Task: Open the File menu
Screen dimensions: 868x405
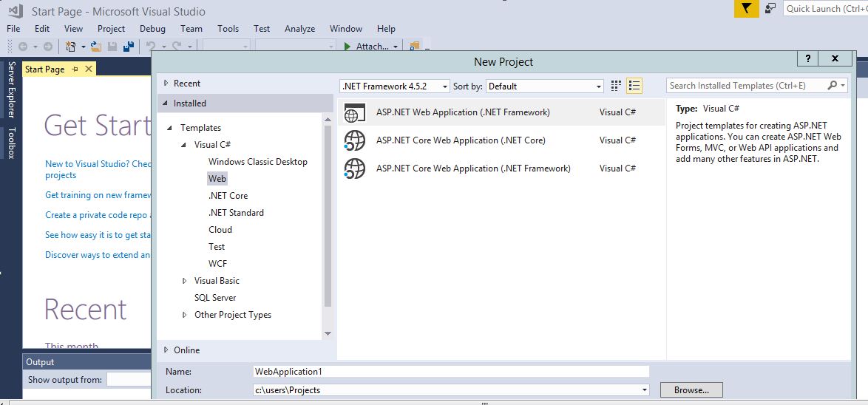Action: (x=13, y=29)
